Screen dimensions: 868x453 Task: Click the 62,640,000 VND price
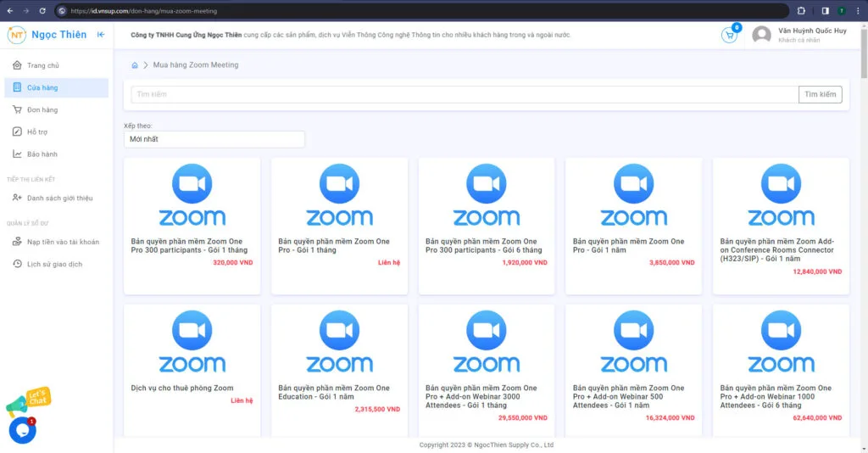coord(817,418)
